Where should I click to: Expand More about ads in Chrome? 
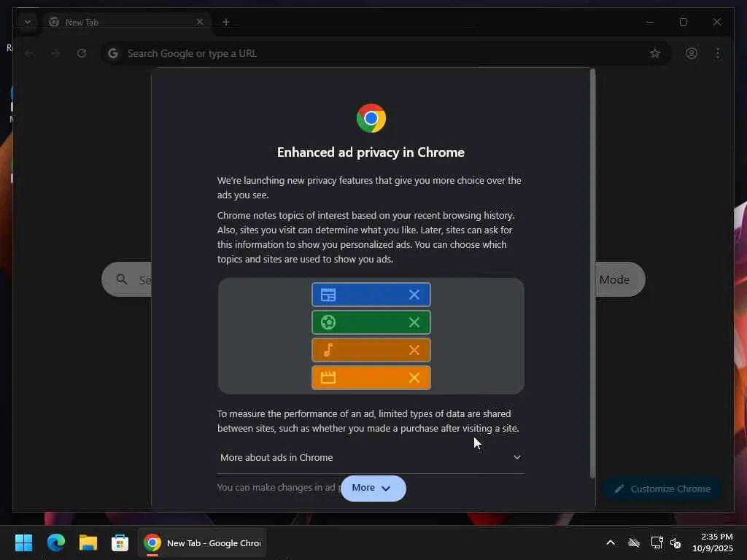tap(371, 458)
